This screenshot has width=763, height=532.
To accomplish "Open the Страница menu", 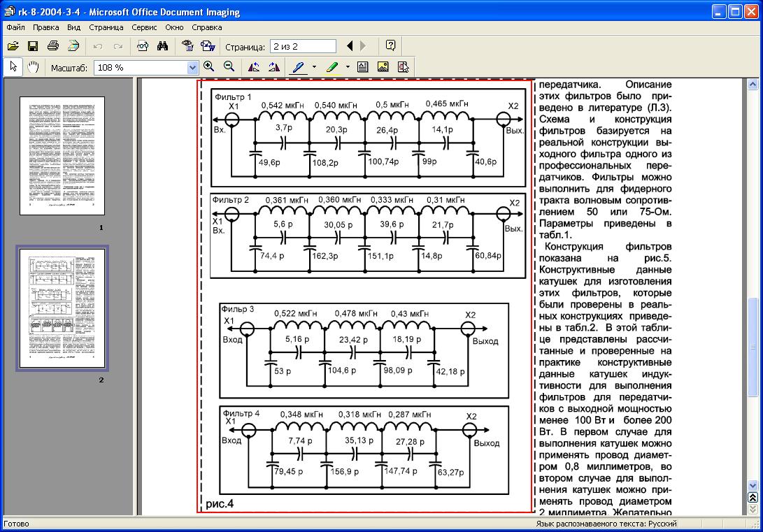I will [x=106, y=27].
